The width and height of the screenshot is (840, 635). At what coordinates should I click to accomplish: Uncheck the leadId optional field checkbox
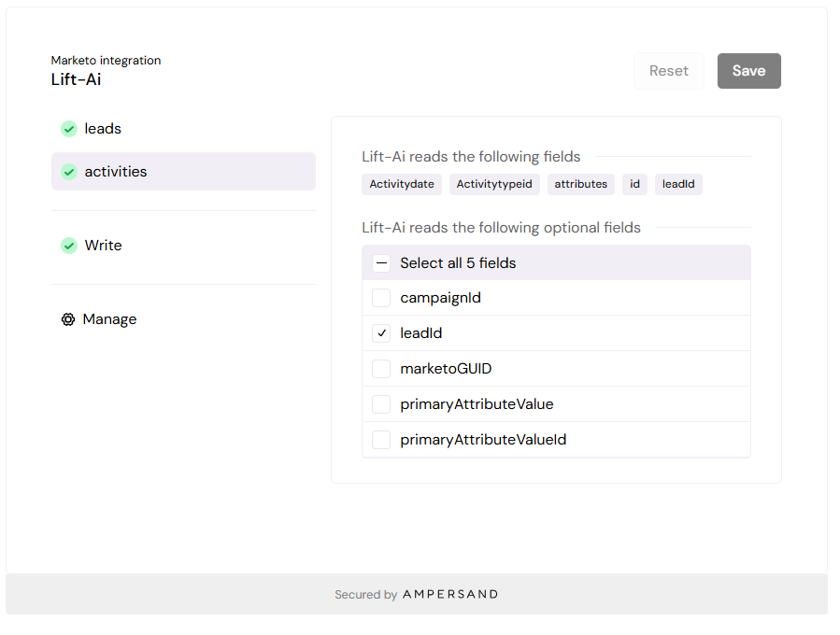click(x=381, y=333)
